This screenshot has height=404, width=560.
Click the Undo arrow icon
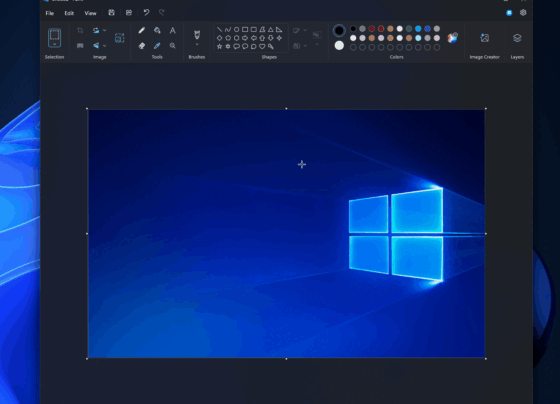146,13
